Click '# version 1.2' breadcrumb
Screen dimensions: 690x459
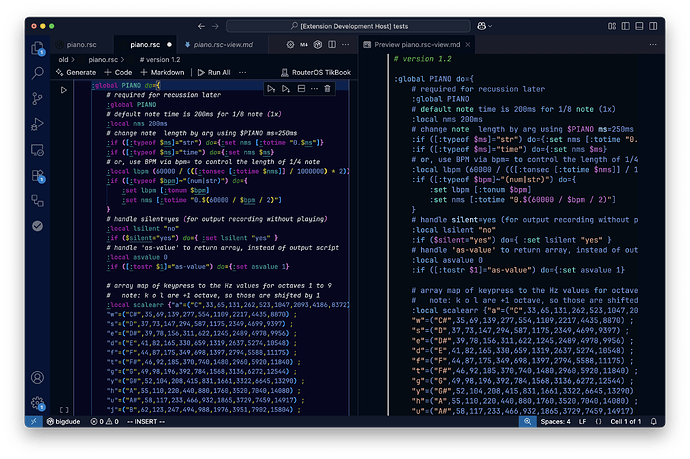(x=160, y=60)
